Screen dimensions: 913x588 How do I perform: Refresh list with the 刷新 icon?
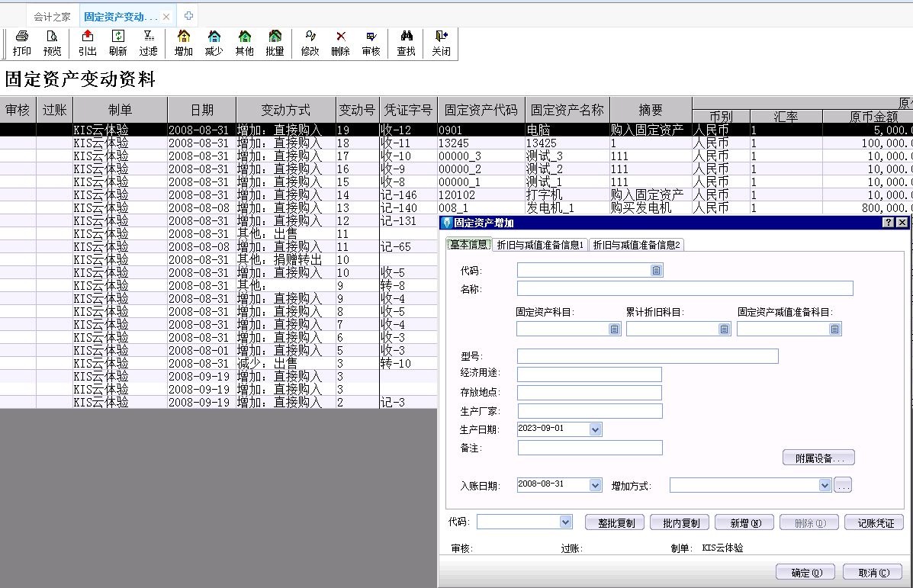(117, 43)
